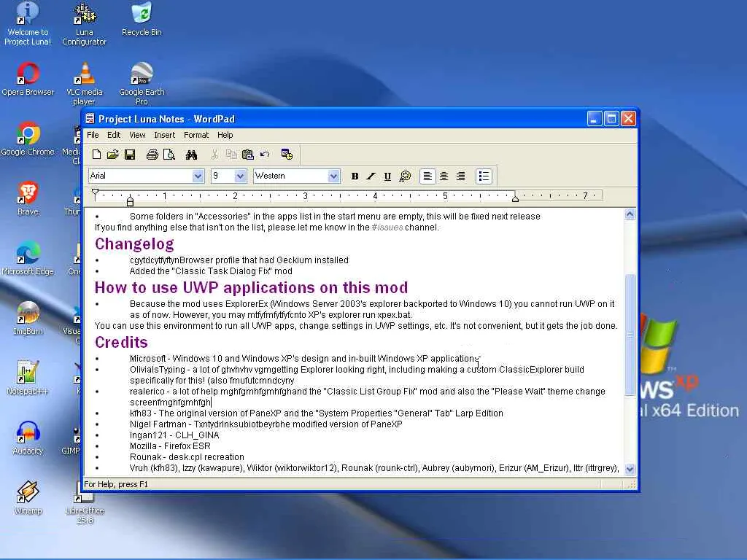
Task: Click the 'Rounak - desk.cpl recreation' line
Action: coord(187,457)
